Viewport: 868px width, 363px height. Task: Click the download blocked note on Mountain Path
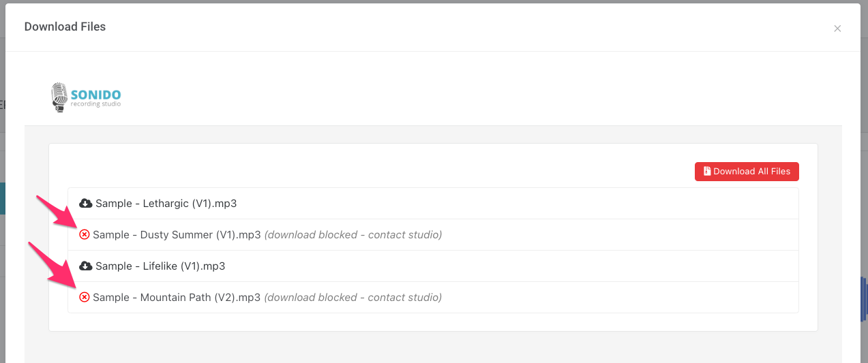point(353,297)
